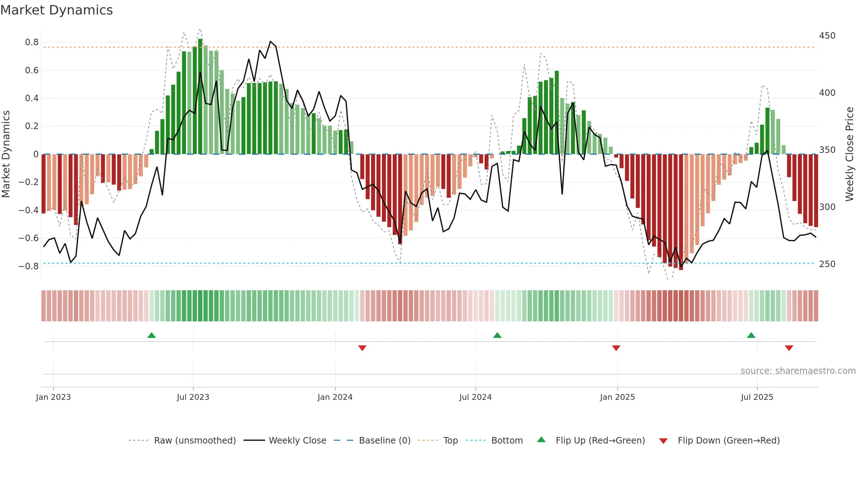The width and height of the screenshot is (868, 488).
Task: Click the 0.8 left axis tick label
Action: click(32, 42)
